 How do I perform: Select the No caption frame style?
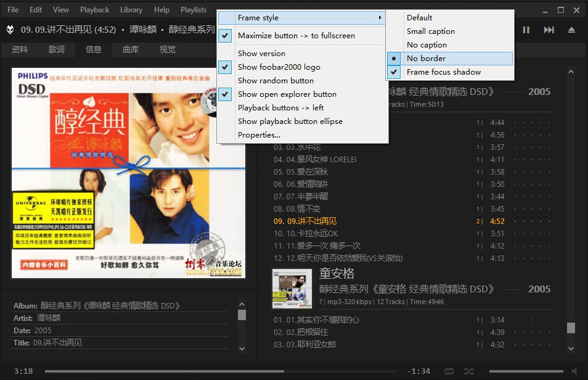(450, 45)
